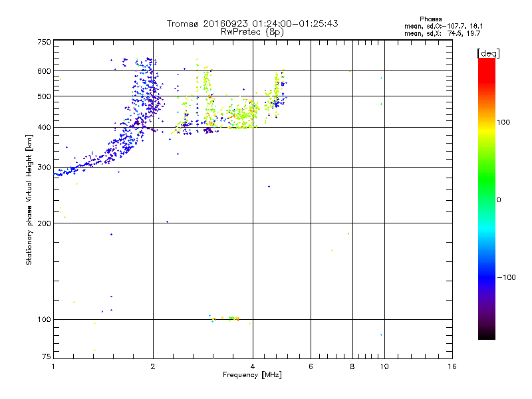The image size is (532, 399).
Task: Click the lone purple data point just above 200 km
Action: click(167, 222)
